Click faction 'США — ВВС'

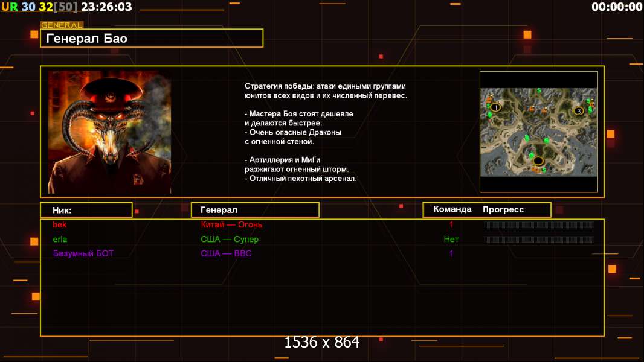pyautogui.click(x=226, y=254)
